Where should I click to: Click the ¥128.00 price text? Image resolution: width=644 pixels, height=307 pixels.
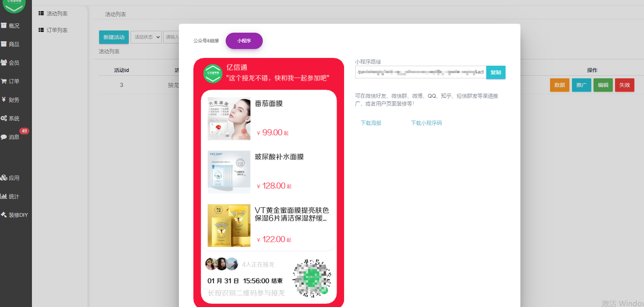coord(274,186)
